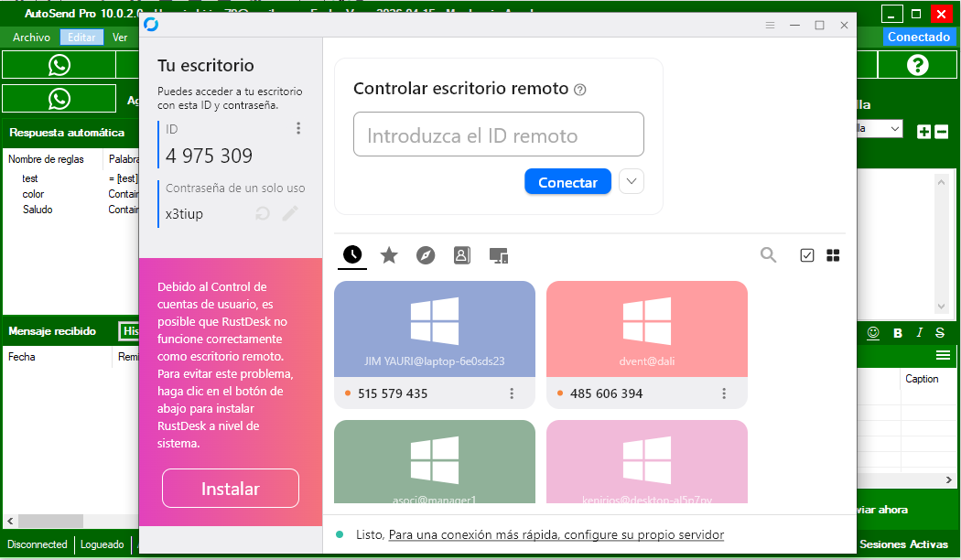Image resolution: width=961 pixels, height=560 pixels.
Task: Click the configure your own server link
Action: (556, 534)
